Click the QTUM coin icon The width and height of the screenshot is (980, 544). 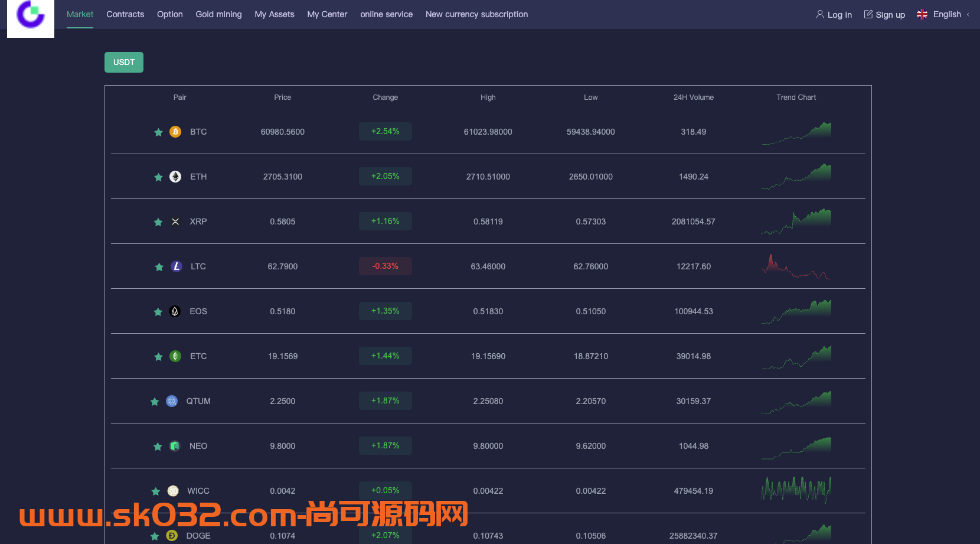172,401
